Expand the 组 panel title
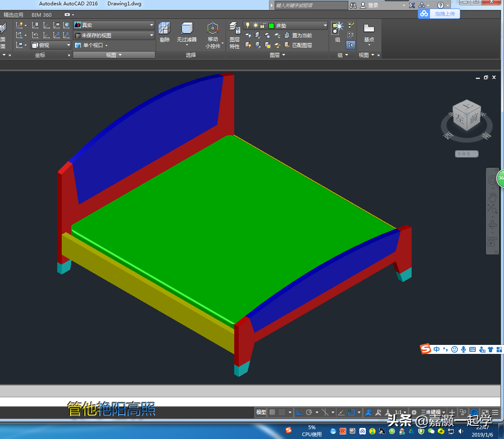504x439 pixels. [343, 55]
